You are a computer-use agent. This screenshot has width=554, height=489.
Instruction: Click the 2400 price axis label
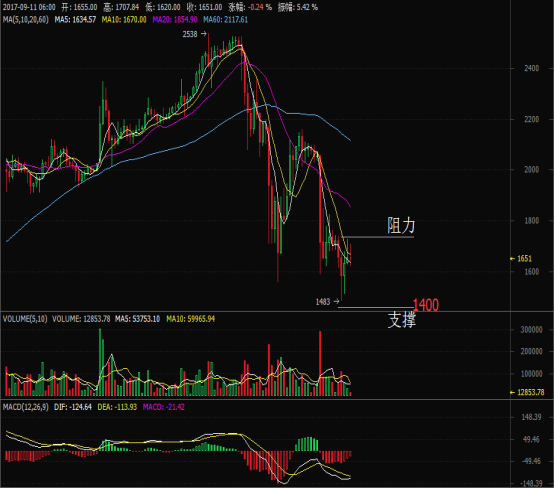(531, 68)
